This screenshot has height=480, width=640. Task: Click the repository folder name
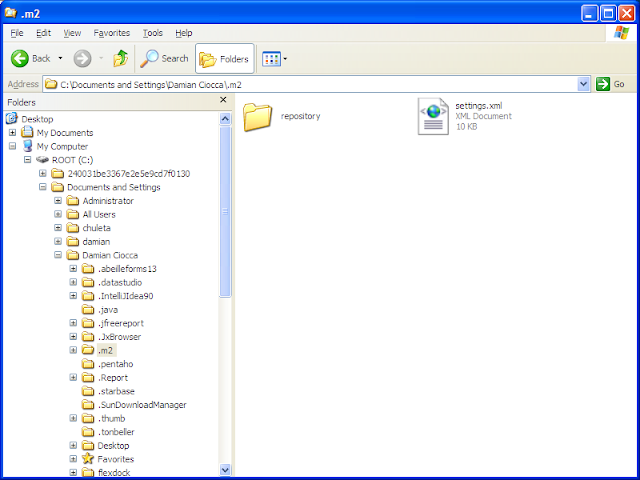tap(300, 116)
